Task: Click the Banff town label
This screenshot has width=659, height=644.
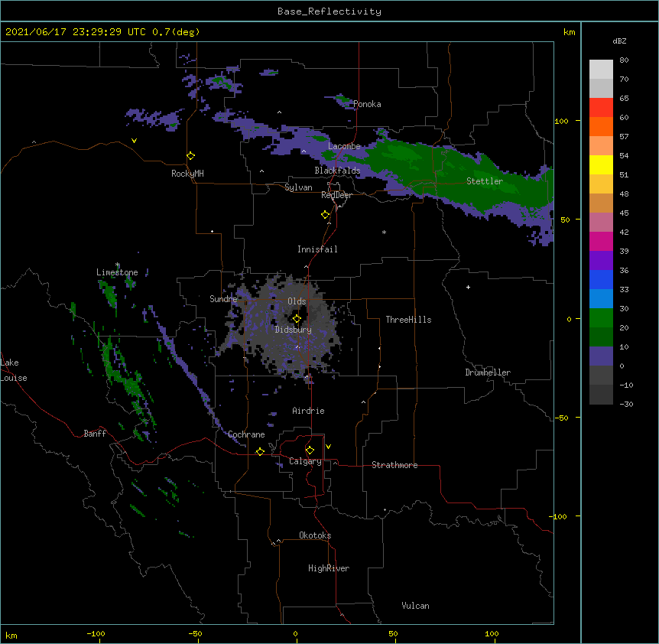Action: (95, 434)
